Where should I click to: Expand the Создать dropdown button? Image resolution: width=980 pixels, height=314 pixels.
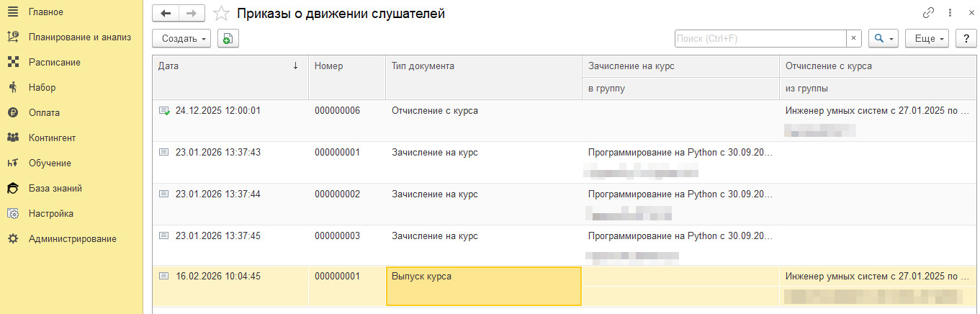(x=181, y=39)
